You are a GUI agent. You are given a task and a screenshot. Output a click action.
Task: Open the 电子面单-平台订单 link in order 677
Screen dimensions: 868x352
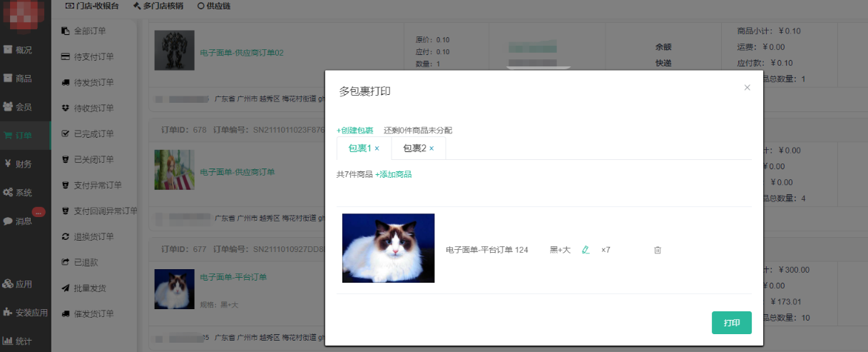pyautogui.click(x=233, y=277)
